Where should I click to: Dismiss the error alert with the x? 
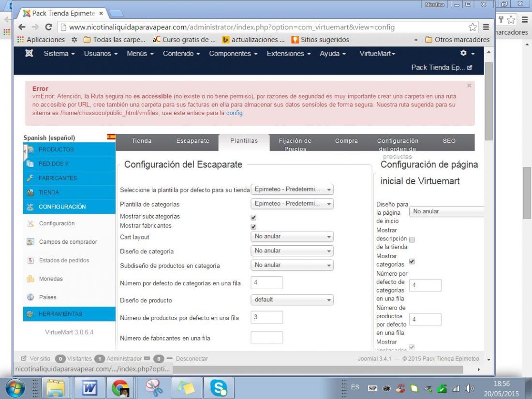tap(469, 86)
